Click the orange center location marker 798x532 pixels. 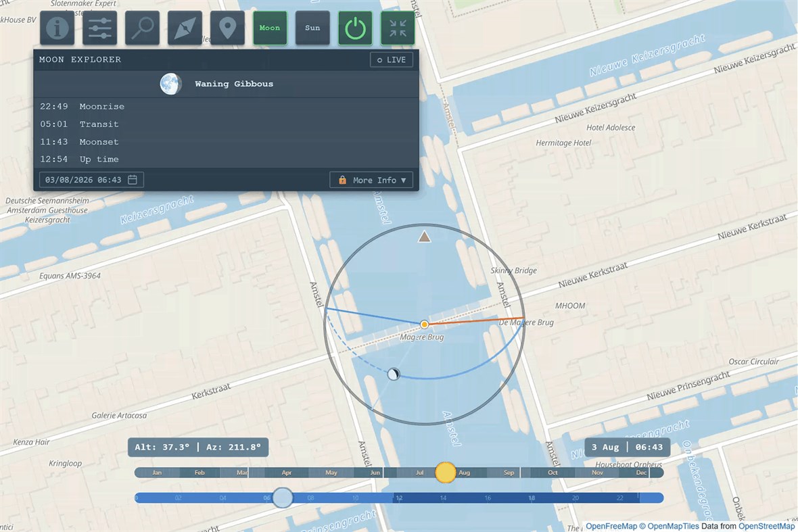[x=425, y=324]
